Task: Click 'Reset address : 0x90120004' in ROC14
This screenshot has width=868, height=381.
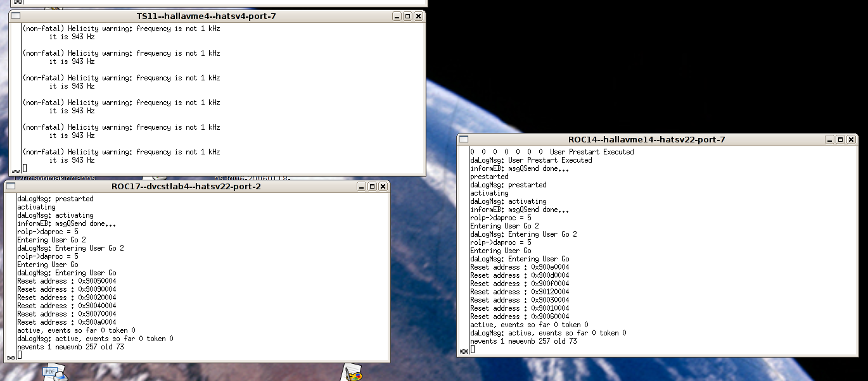Action: point(520,292)
